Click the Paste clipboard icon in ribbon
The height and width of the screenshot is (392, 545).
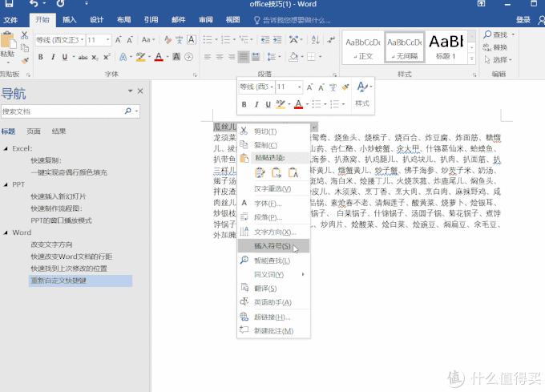point(8,41)
